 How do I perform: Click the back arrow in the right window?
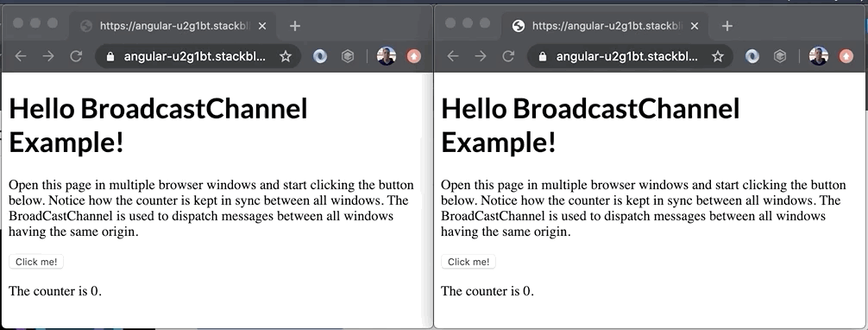tap(453, 56)
